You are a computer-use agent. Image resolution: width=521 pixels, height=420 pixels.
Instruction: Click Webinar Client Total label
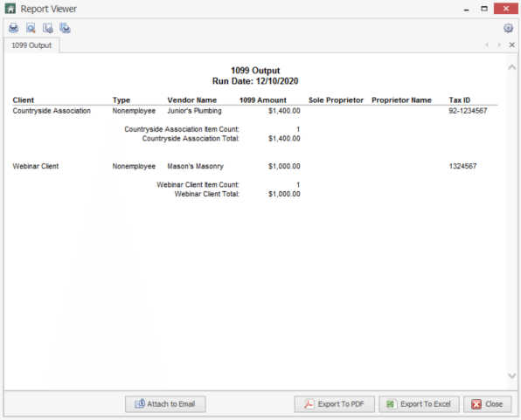(206, 194)
